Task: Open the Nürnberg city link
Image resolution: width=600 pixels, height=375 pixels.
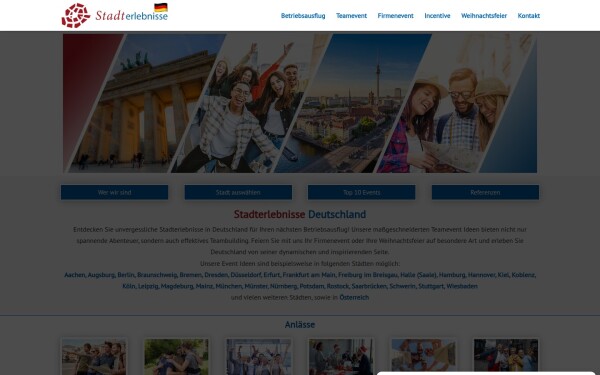Action: point(284,286)
